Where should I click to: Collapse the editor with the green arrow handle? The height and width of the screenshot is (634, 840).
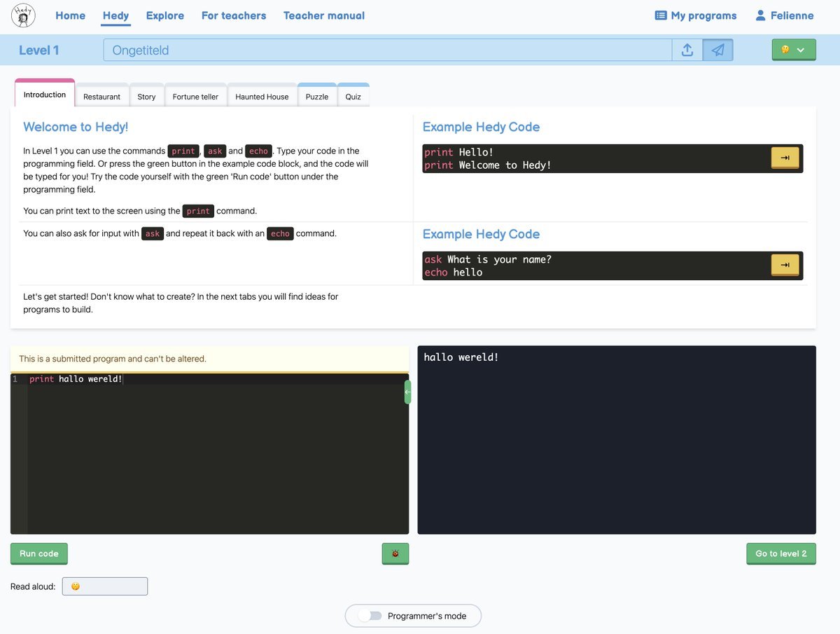(407, 392)
